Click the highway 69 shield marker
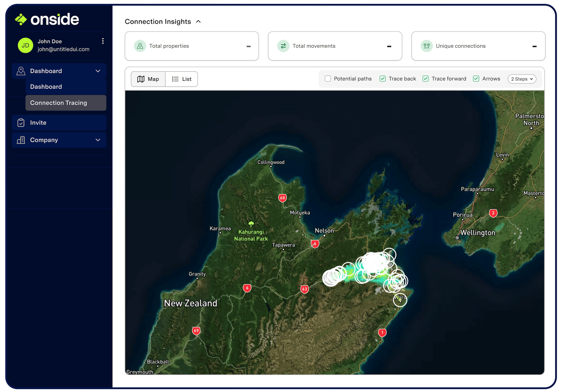 [x=196, y=331]
